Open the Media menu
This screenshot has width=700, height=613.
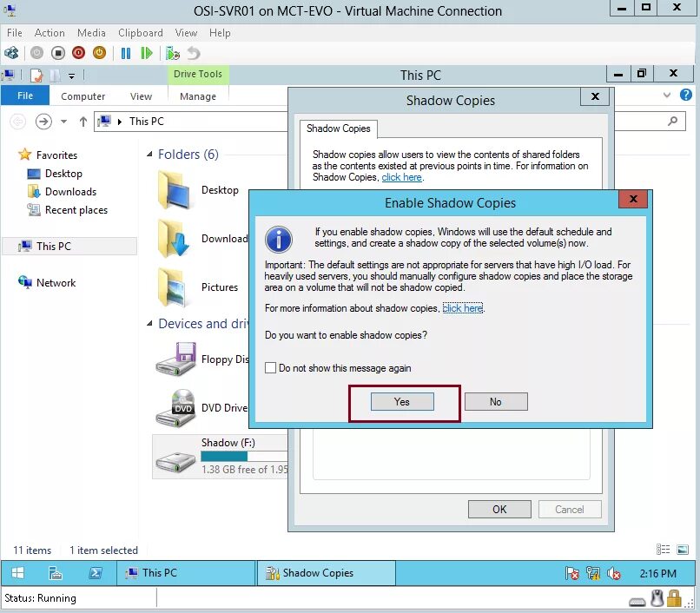[91, 33]
